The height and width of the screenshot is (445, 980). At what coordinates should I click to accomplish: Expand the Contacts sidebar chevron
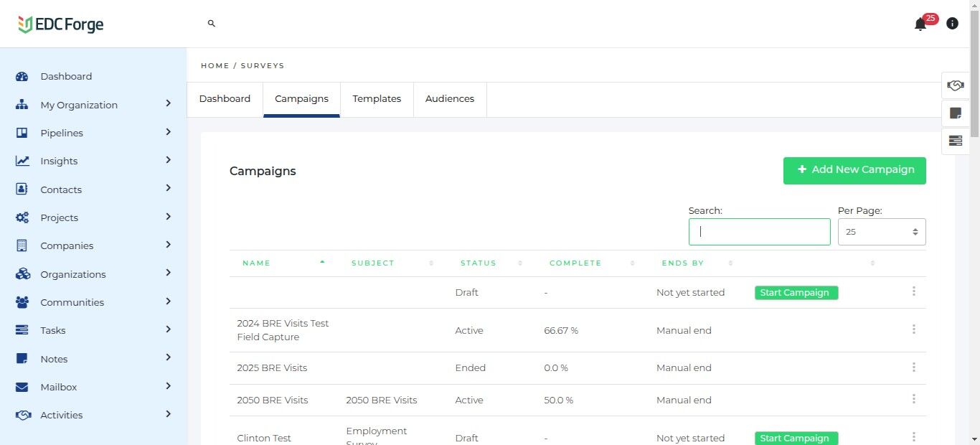point(168,189)
